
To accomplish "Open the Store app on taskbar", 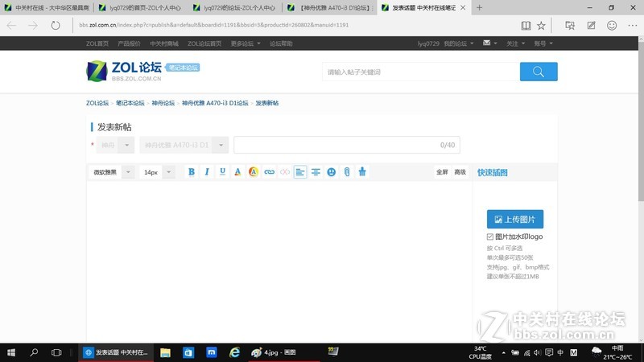I will (x=188, y=352).
